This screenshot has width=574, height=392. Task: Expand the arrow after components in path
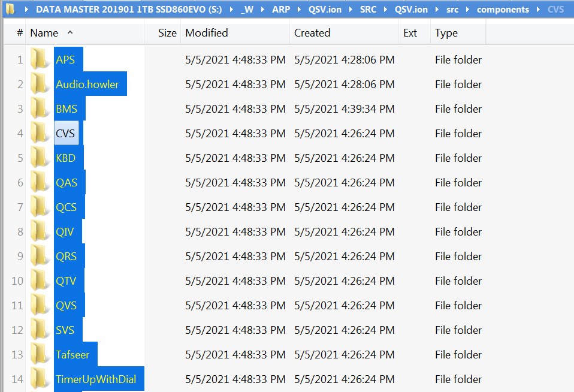click(x=538, y=10)
